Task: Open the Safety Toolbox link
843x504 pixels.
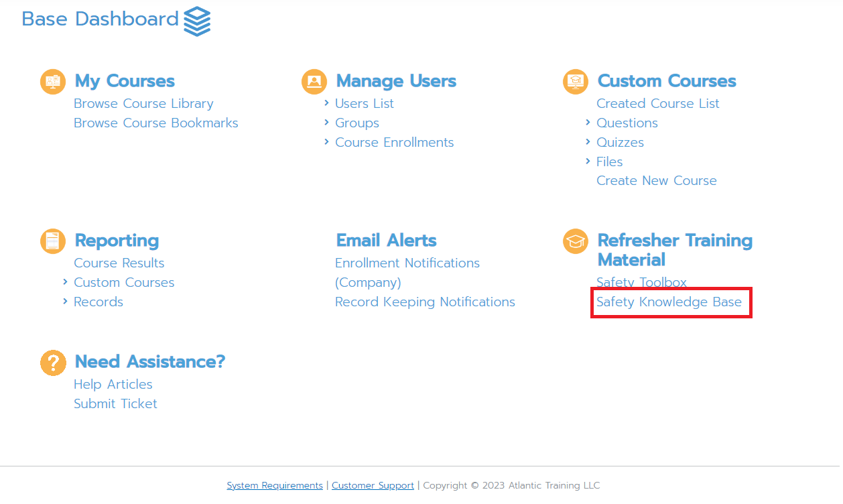Action: (x=641, y=283)
